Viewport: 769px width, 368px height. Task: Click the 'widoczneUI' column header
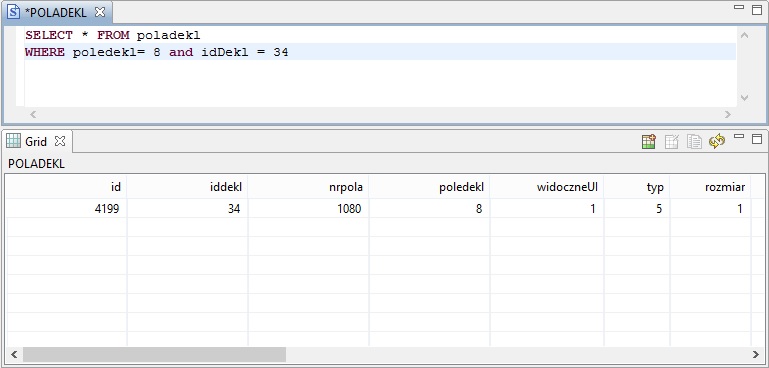(x=547, y=187)
